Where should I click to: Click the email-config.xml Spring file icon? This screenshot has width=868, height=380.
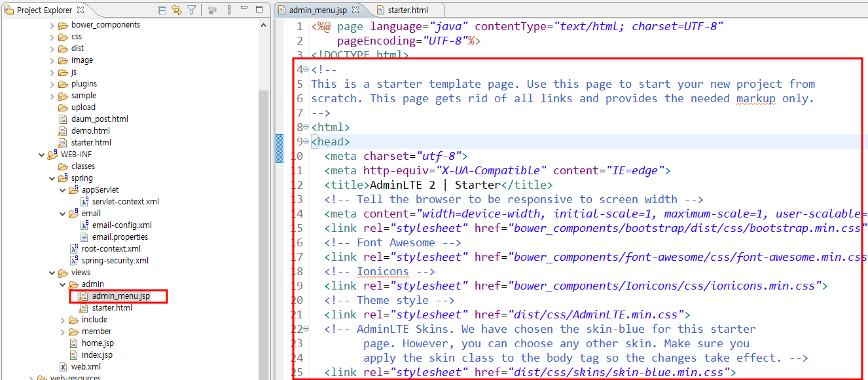(85, 225)
